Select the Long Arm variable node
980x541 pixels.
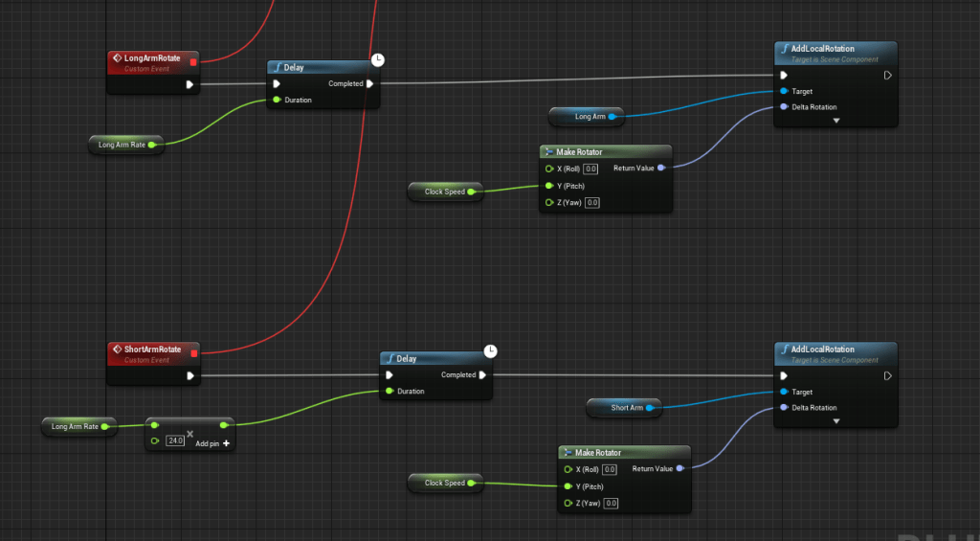click(x=586, y=117)
